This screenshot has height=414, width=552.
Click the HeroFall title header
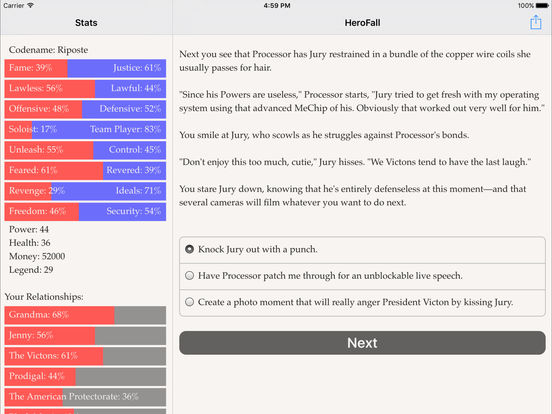click(x=362, y=23)
